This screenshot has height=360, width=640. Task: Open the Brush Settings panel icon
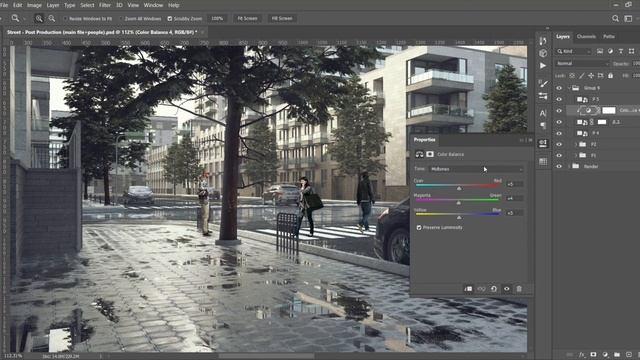[x=543, y=84]
